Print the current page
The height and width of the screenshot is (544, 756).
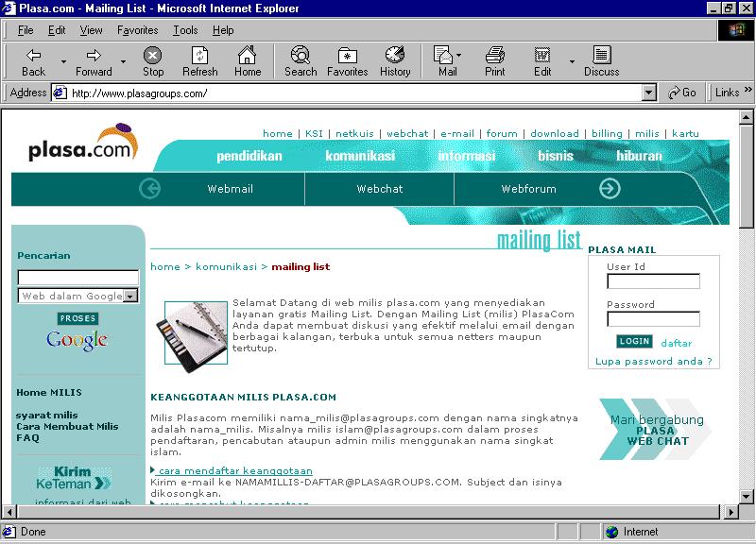(x=494, y=61)
